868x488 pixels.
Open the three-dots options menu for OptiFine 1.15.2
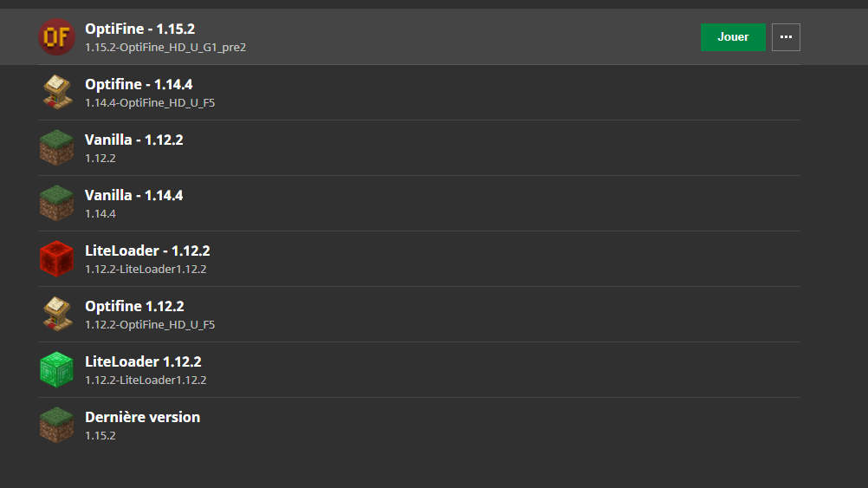(786, 37)
